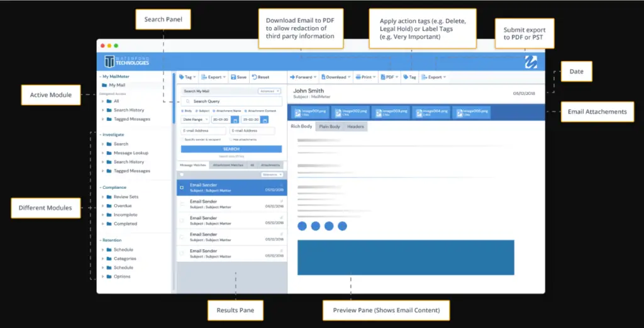Image resolution: width=644 pixels, height=328 pixels.
Task: Click the 20-01-20 start date field
Action: (221, 120)
